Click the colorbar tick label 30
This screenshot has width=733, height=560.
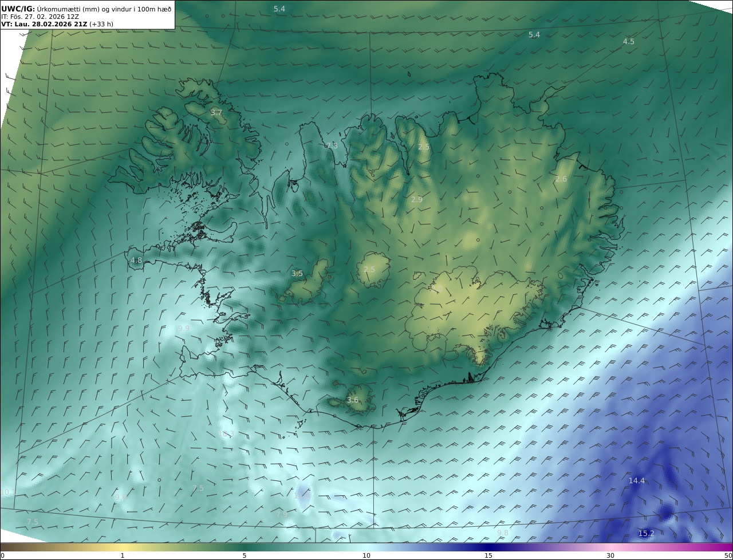[x=610, y=555]
